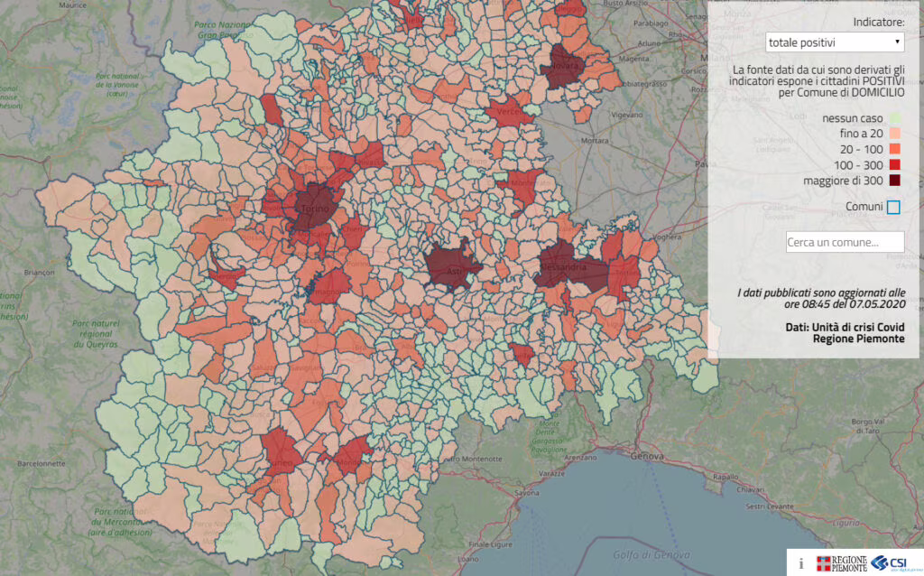The image size is (924, 576).
Task: Select the Asti municipality on map
Action: click(451, 267)
